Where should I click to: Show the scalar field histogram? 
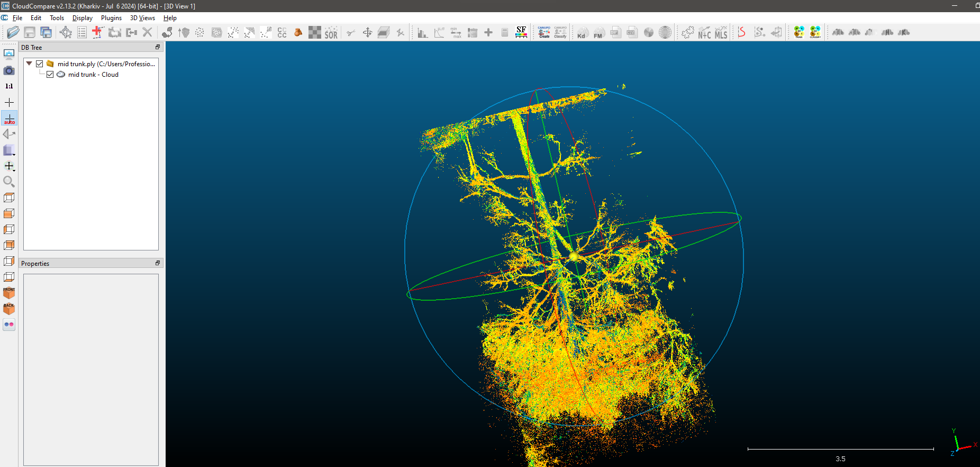[422, 32]
